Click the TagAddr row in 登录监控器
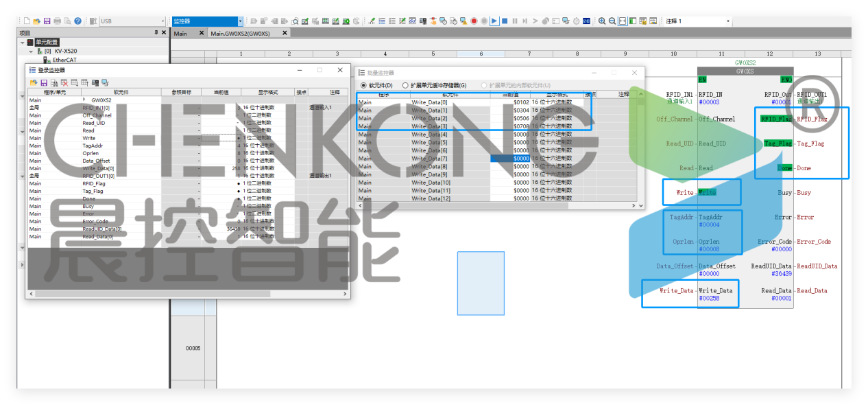Viewport: 868px width, 405px height. (x=188, y=146)
